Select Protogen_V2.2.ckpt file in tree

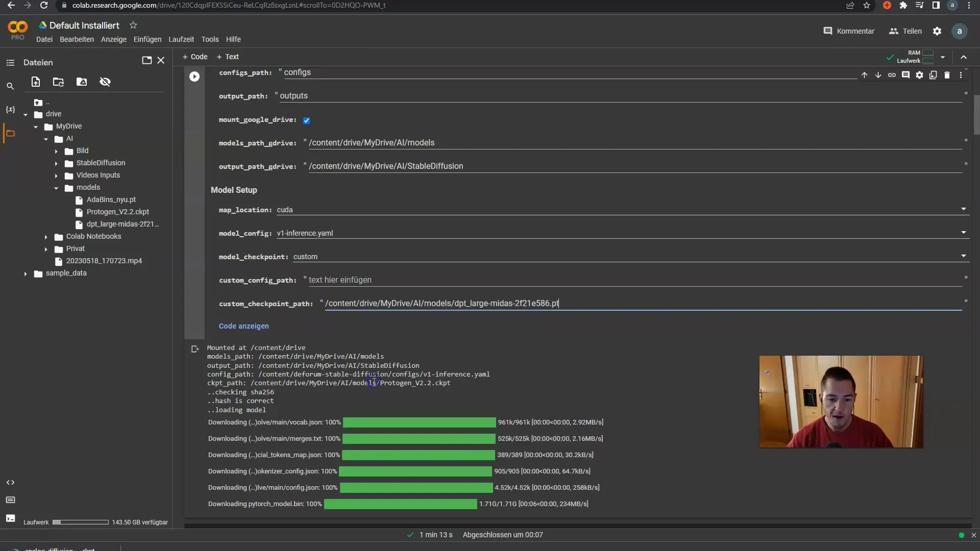coord(117,212)
